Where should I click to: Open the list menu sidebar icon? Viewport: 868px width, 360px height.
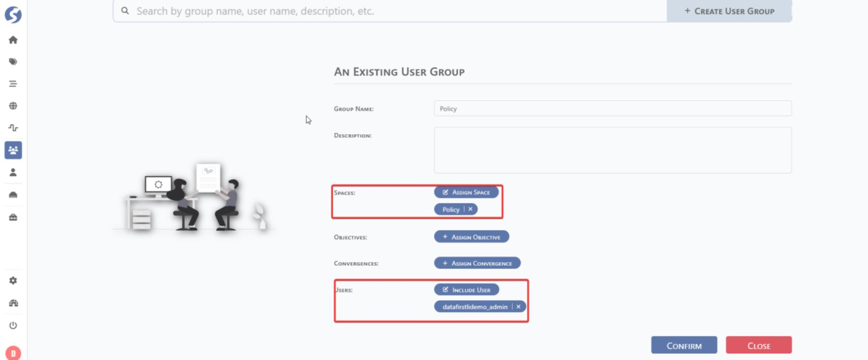(13, 84)
